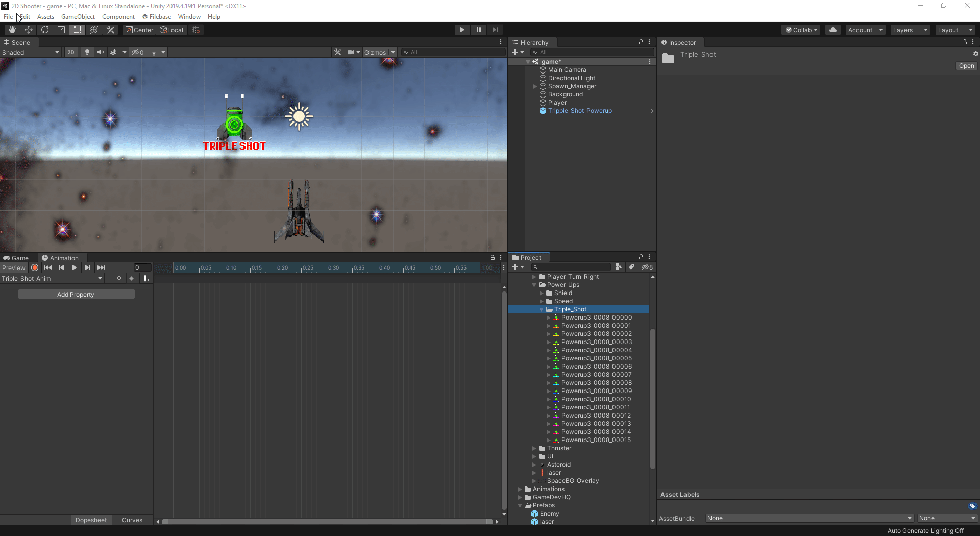Go to last keyframe in Animation
The height and width of the screenshot is (536, 980).
pyautogui.click(x=101, y=267)
